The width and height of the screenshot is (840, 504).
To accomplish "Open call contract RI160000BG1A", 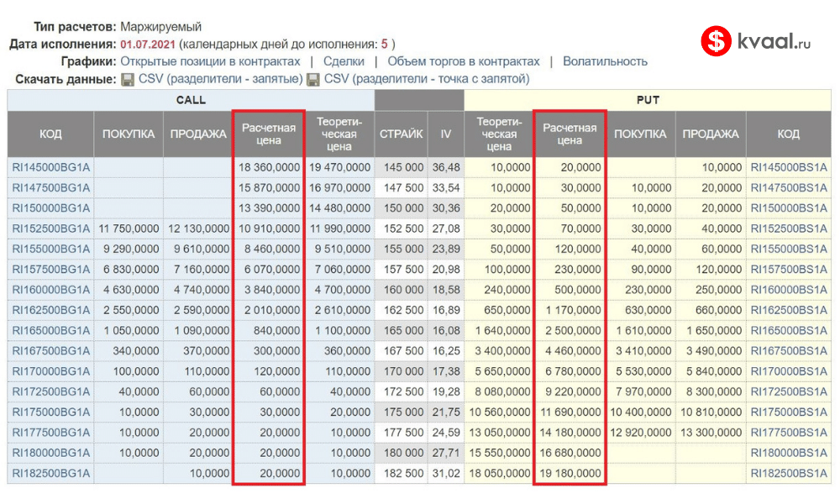I will (x=51, y=290).
